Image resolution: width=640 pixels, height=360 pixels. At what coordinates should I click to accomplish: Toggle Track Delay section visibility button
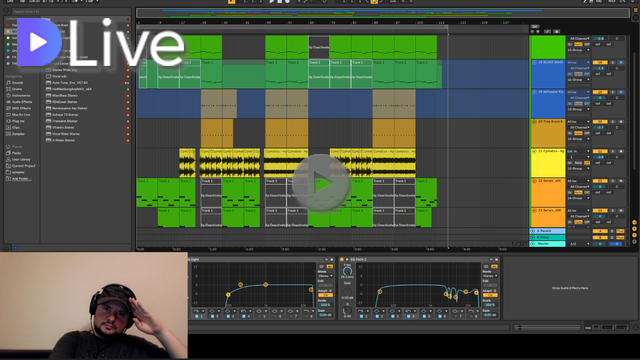(634, 241)
